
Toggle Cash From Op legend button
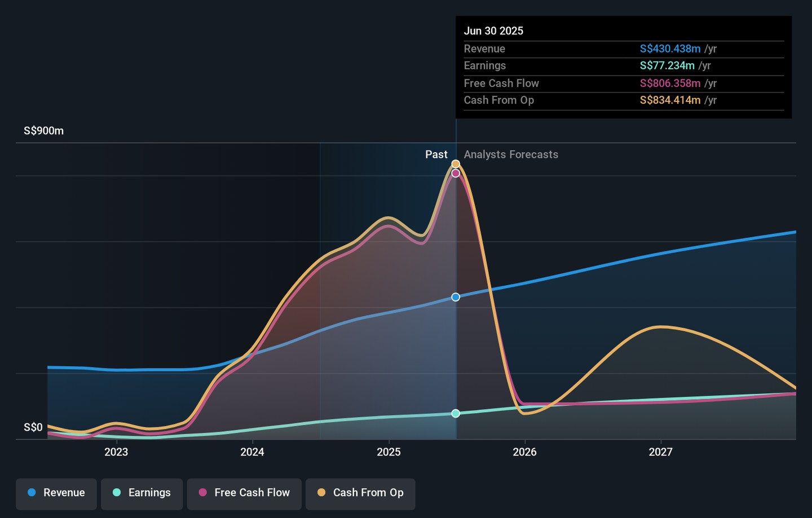(360, 493)
